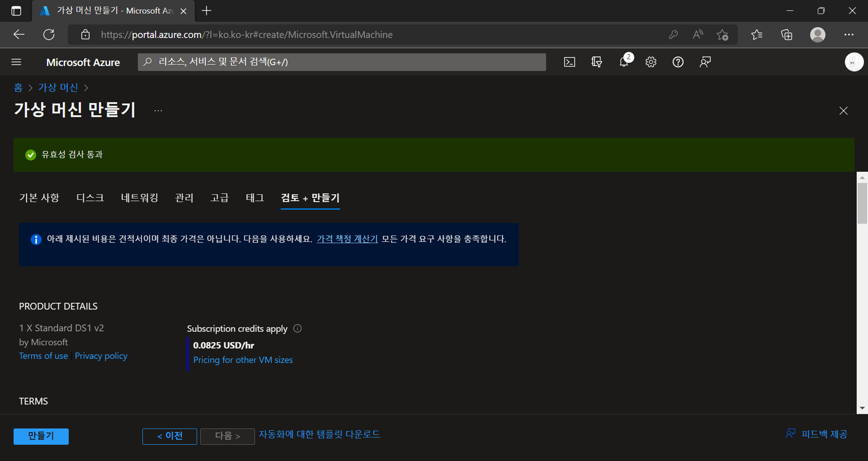Switch to the 고급 tab
Screen dimensions: 868x461
(x=220, y=198)
